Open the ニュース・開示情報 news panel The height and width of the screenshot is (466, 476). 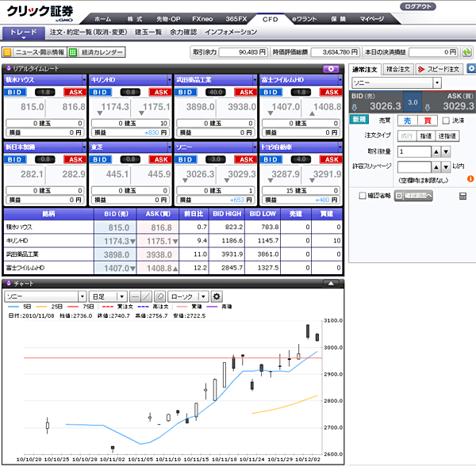34,52
